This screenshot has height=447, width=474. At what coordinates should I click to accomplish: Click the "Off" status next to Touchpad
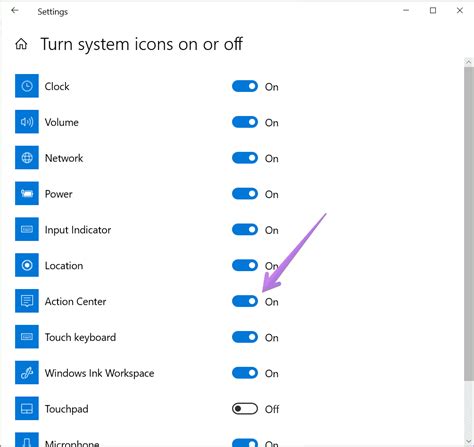(x=272, y=409)
